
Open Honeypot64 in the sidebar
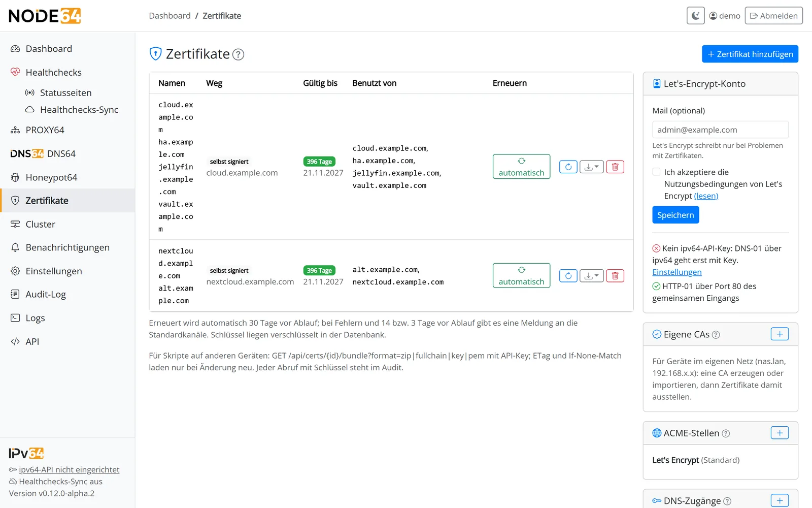tap(67, 177)
